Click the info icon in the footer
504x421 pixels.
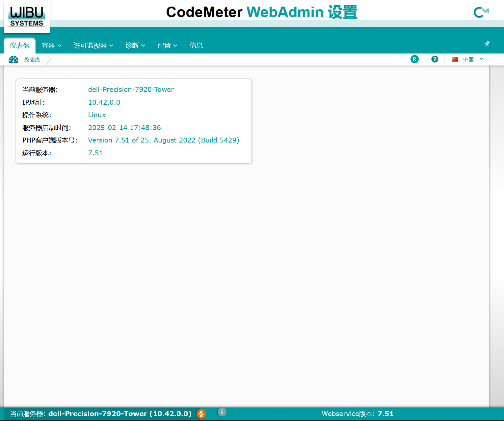(x=222, y=412)
